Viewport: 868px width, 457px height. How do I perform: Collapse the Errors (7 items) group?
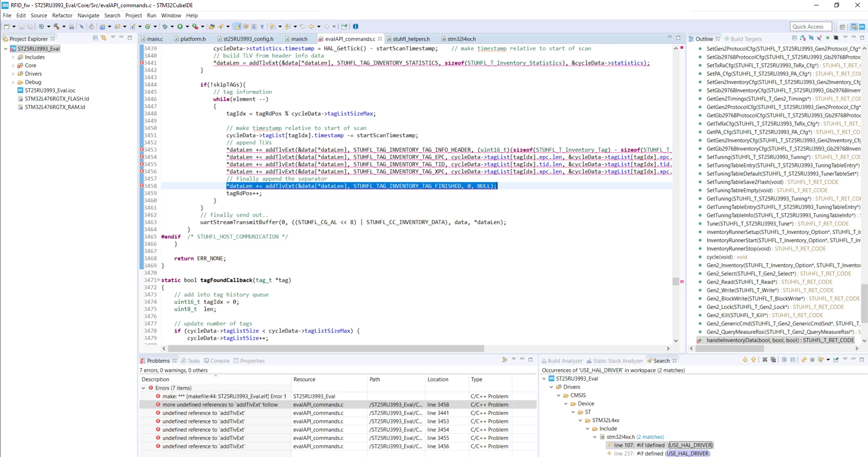[143, 388]
